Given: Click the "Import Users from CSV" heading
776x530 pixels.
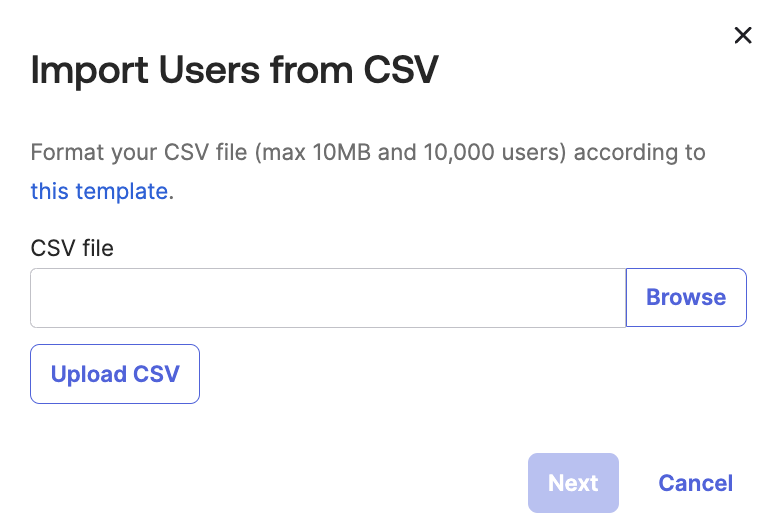Looking at the screenshot, I should tap(235, 72).
